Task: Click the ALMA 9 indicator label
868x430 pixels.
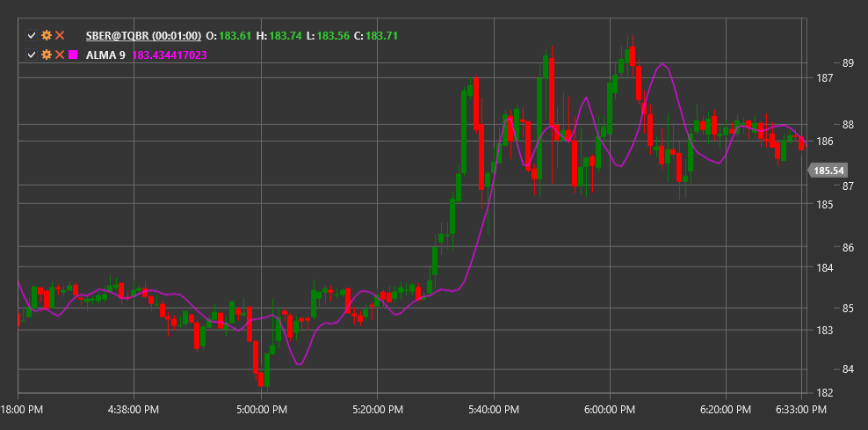Action: point(105,55)
